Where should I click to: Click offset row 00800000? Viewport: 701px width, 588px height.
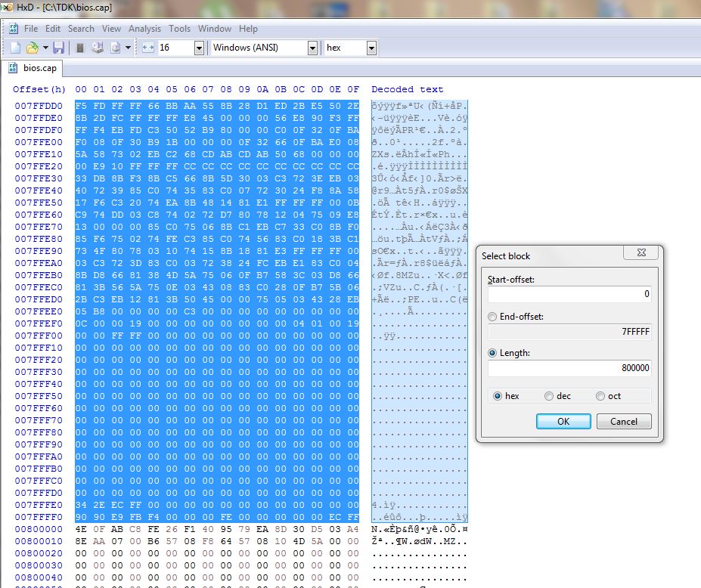click(39, 529)
